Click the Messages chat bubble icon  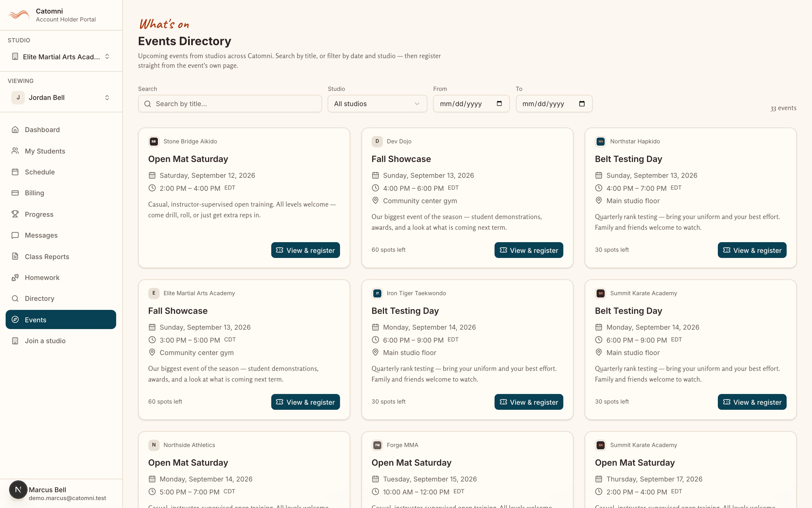click(x=15, y=235)
